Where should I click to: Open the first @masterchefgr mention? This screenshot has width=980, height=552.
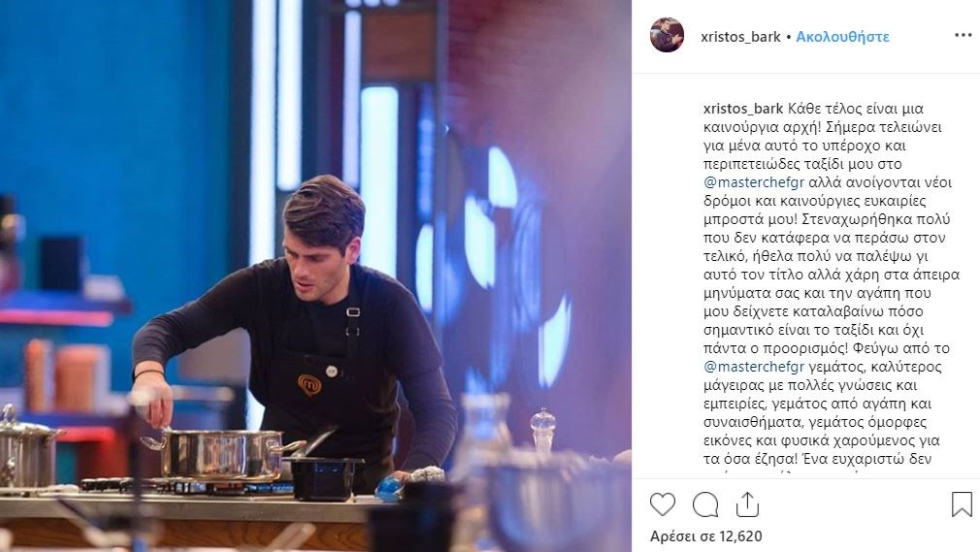(x=754, y=182)
